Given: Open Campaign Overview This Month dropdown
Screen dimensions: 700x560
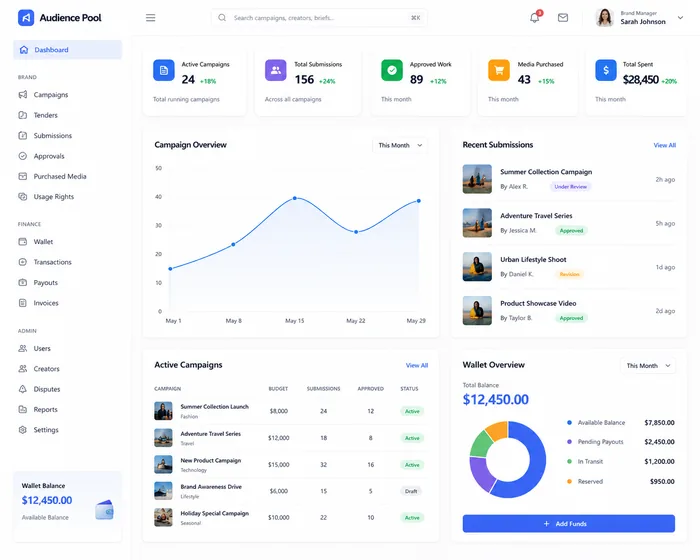Looking at the screenshot, I should [400, 145].
